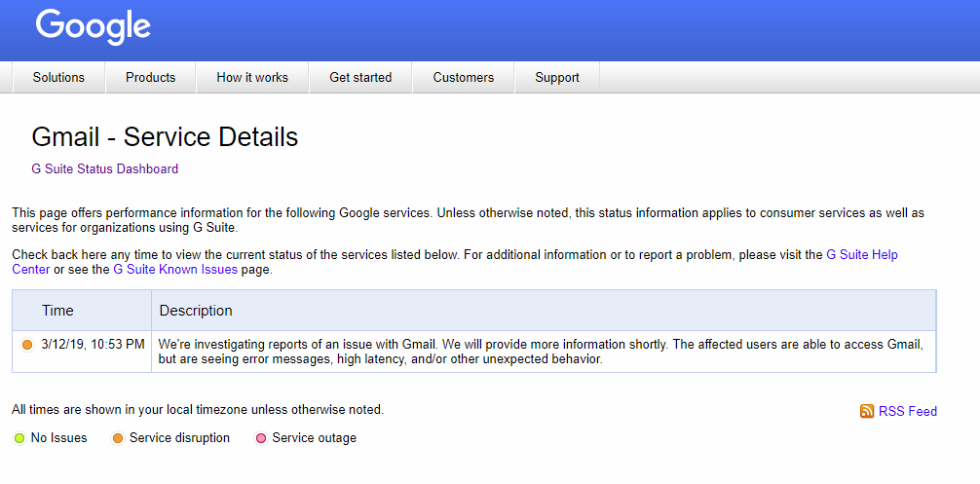980x484 pixels.
Task: Click the Service outage legend label
Action: click(x=314, y=438)
